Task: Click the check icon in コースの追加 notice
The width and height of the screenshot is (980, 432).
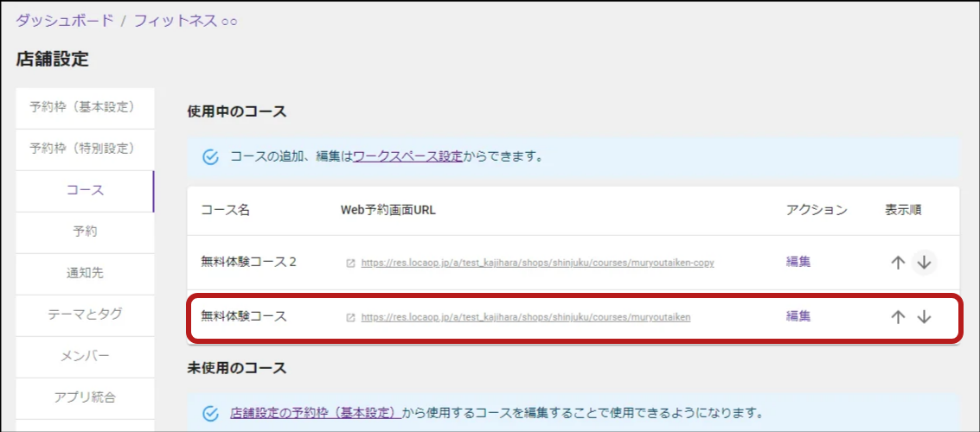Action: click(211, 156)
